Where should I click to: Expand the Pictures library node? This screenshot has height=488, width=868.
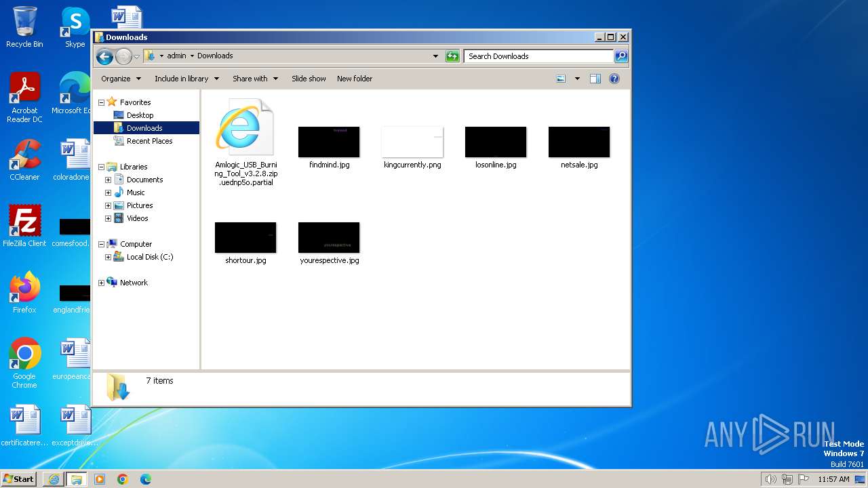click(x=108, y=205)
